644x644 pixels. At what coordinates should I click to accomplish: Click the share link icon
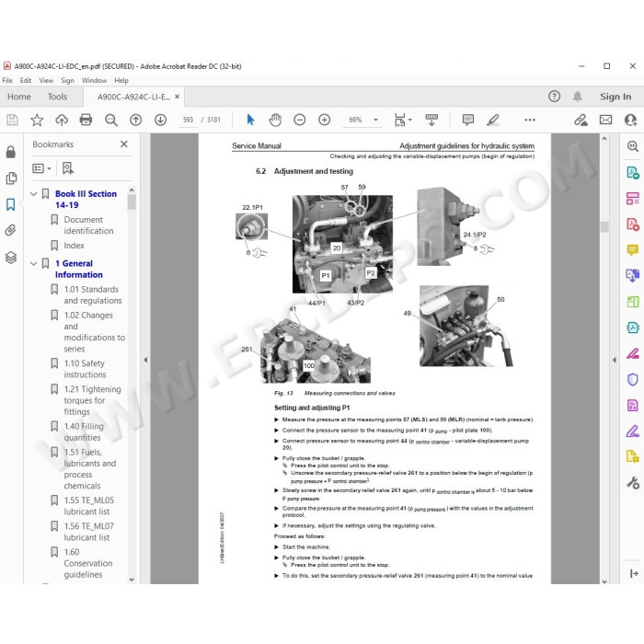581,120
